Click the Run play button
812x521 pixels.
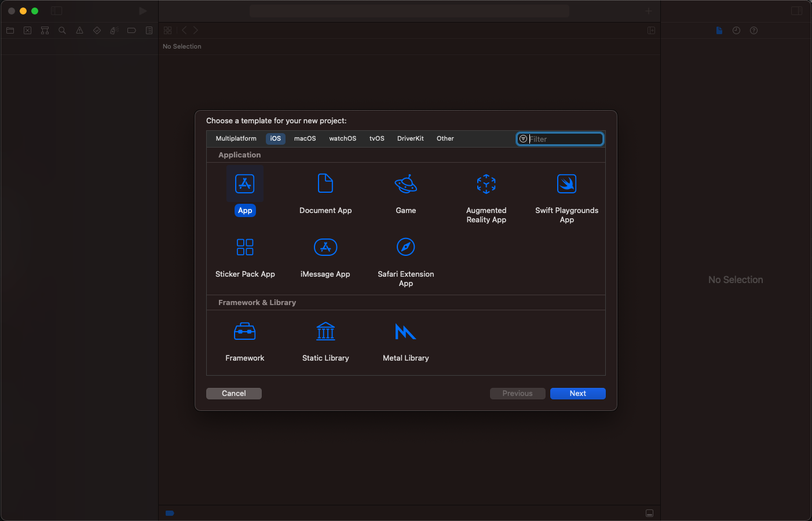(x=143, y=11)
